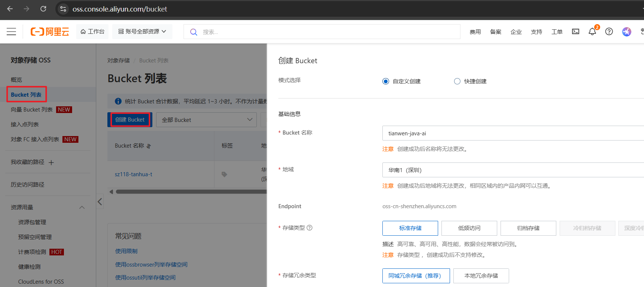View site information icon in address bar
The height and width of the screenshot is (287, 644).
point(63,9)
